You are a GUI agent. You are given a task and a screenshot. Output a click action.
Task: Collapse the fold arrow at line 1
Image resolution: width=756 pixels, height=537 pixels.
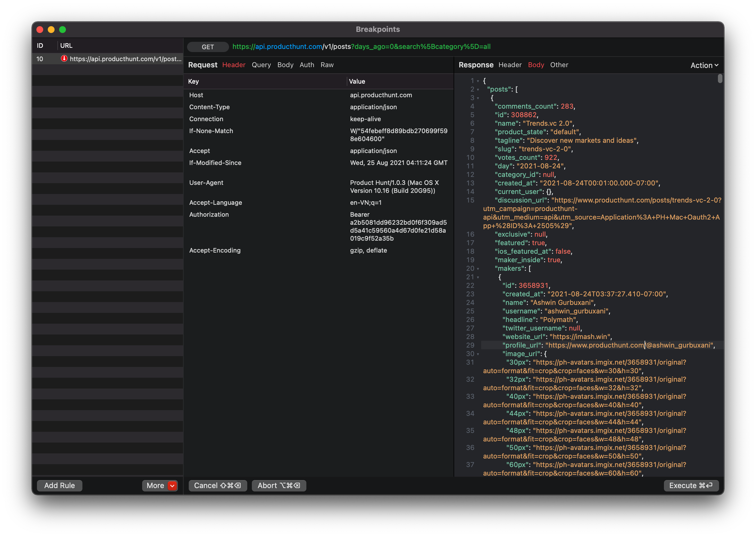478,81
